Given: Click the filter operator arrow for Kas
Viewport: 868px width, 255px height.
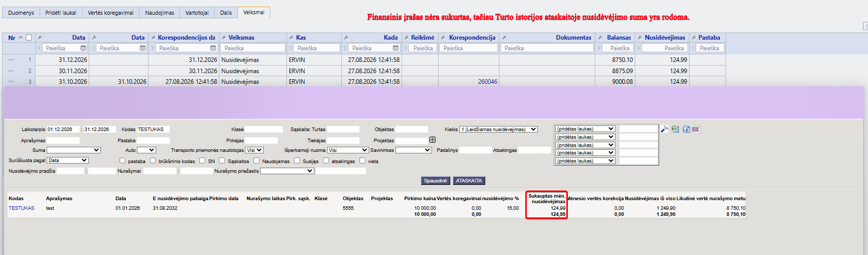Looking at the screenshot, I should click(292, 48).
